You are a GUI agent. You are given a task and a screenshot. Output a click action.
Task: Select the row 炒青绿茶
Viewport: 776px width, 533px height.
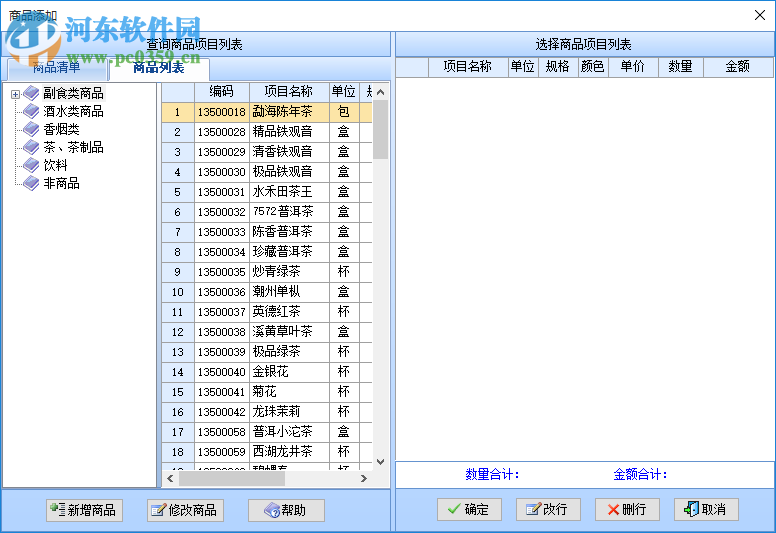pyautogui.click(x=267, y=272)
